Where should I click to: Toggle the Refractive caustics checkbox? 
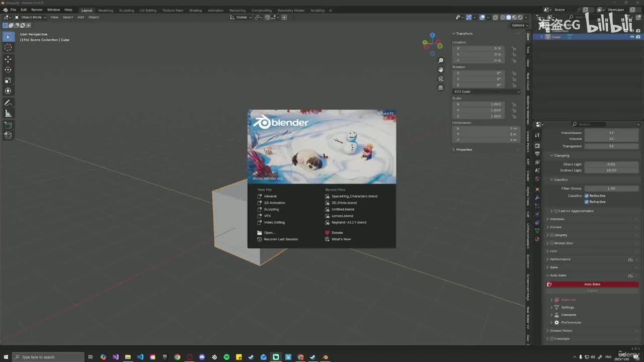point(587,202)
